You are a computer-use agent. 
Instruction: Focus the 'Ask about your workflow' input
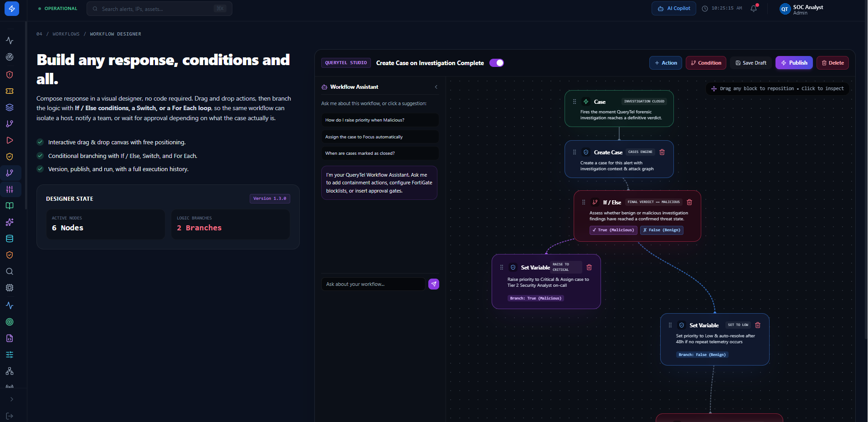[x=373, y=284]
